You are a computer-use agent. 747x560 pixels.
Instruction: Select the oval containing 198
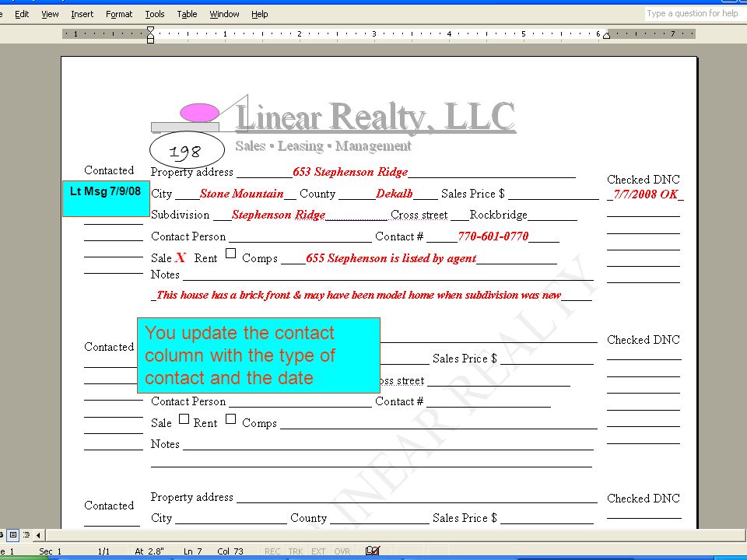pos(187,150)
